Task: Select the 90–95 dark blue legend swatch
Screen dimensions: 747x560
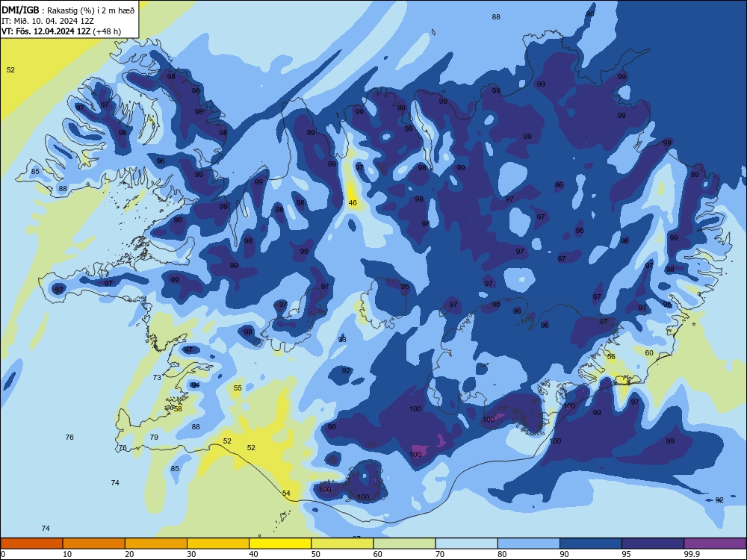Action: coord(591,544)
